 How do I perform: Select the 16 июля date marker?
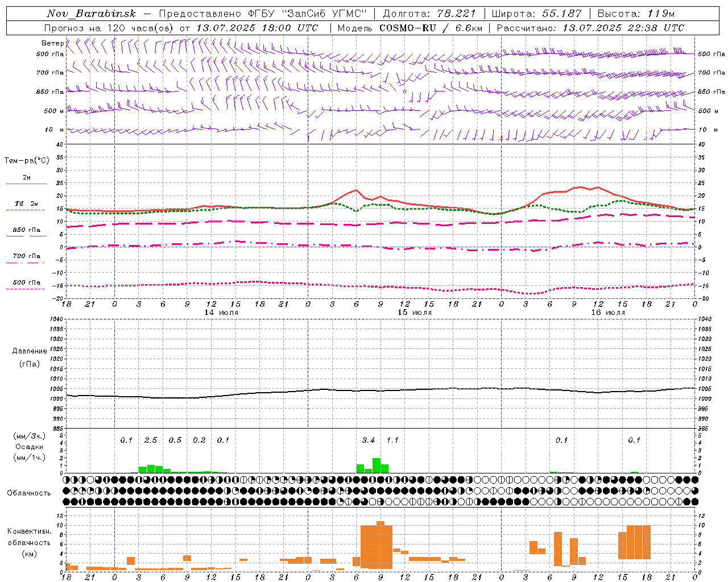click(607, 313)
